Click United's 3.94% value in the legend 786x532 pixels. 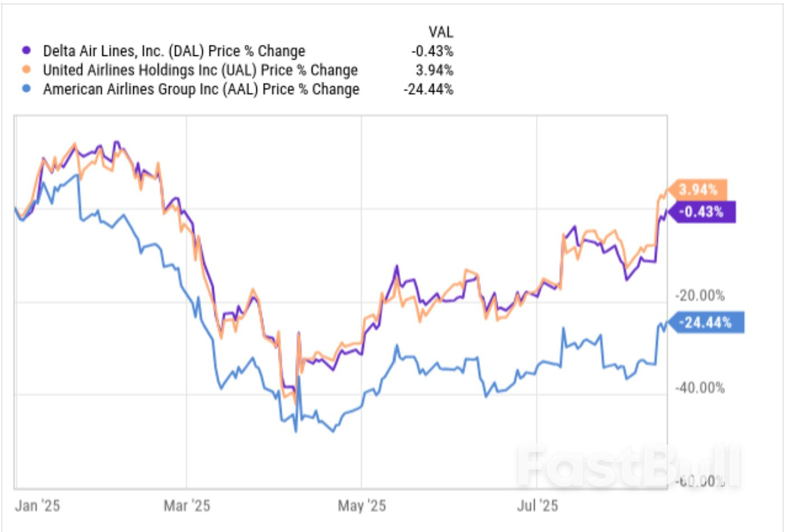(x=434, y=70)
